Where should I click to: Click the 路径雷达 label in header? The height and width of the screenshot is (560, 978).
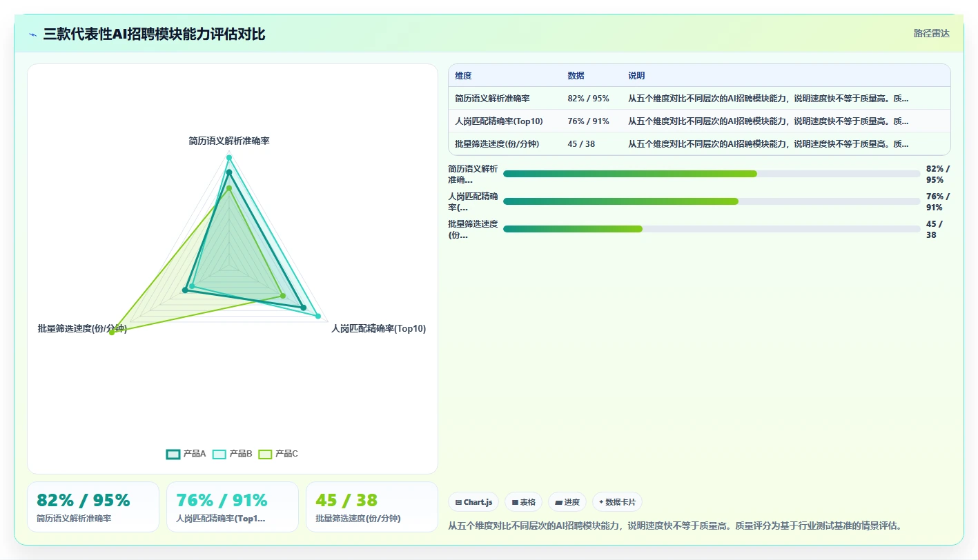point(932,33)
